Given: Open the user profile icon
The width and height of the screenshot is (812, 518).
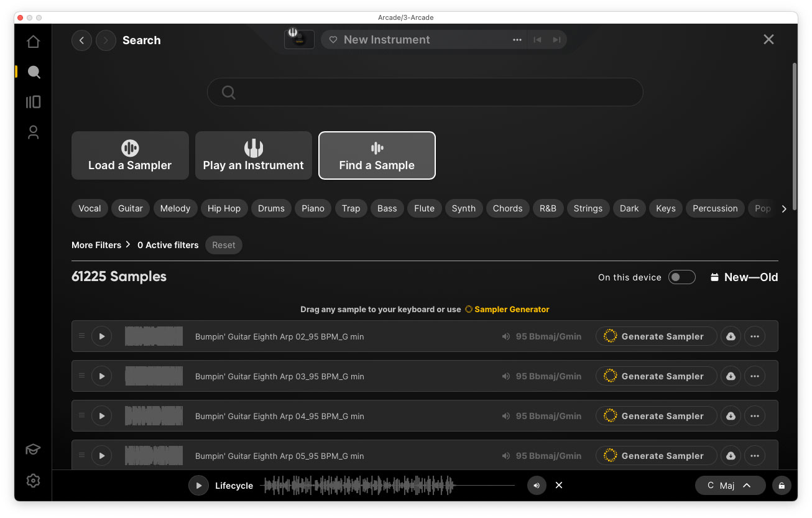Looking at the screenshot, I should tap(34, 132).
